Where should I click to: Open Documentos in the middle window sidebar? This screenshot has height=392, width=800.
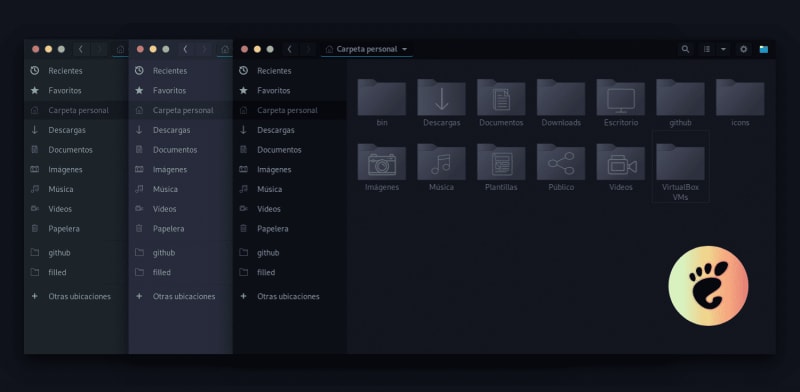[181, 150]
